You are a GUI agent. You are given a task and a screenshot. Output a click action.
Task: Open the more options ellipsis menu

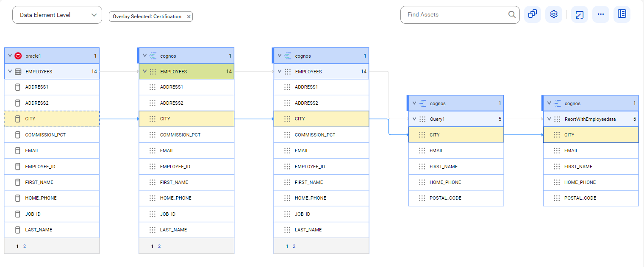(600, 14)
